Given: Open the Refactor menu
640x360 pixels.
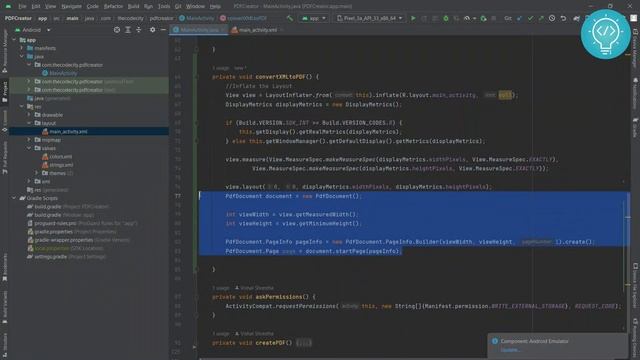Looking at the screenshot, I should (113, 6).
